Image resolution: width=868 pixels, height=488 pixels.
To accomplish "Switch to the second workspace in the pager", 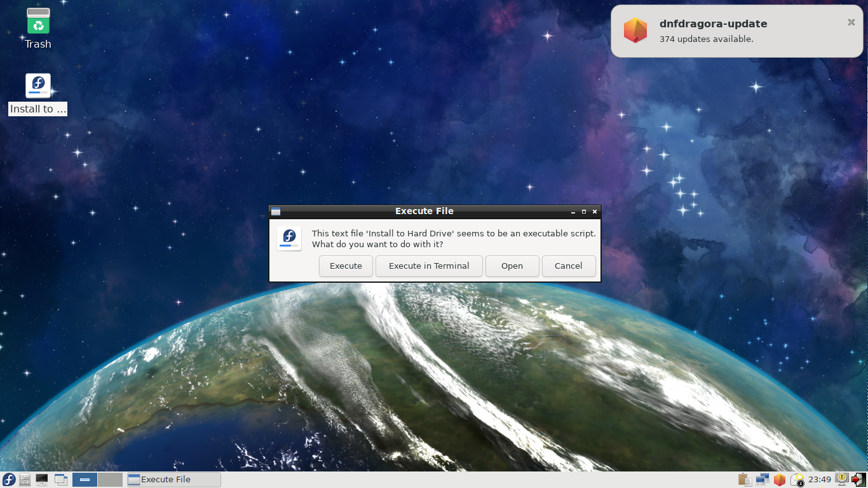I will (x=110, y=480).
